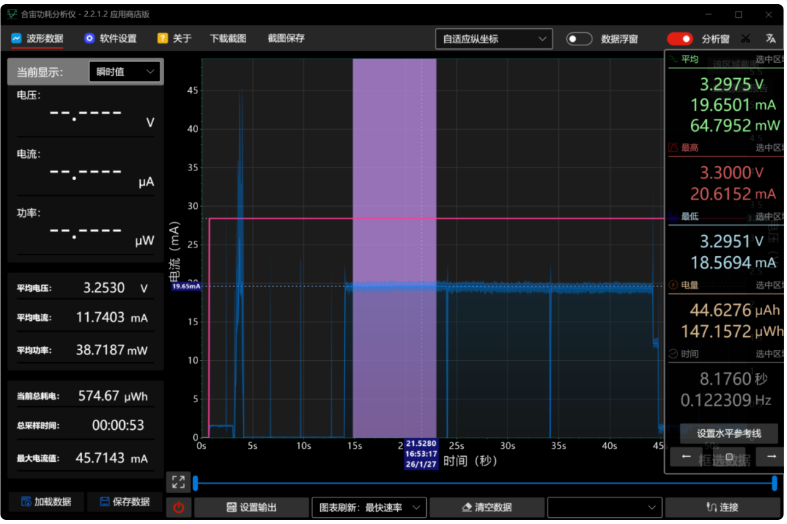787x524 pixels.
Task: Click the 清空数据 clear data button
Action: 487,507
